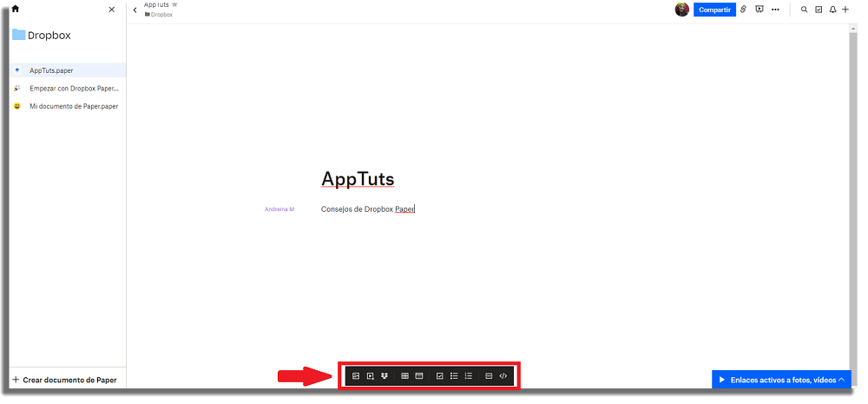868x404 pixels.
Task: Start a bulleted list
Action: tap(454, 375)
